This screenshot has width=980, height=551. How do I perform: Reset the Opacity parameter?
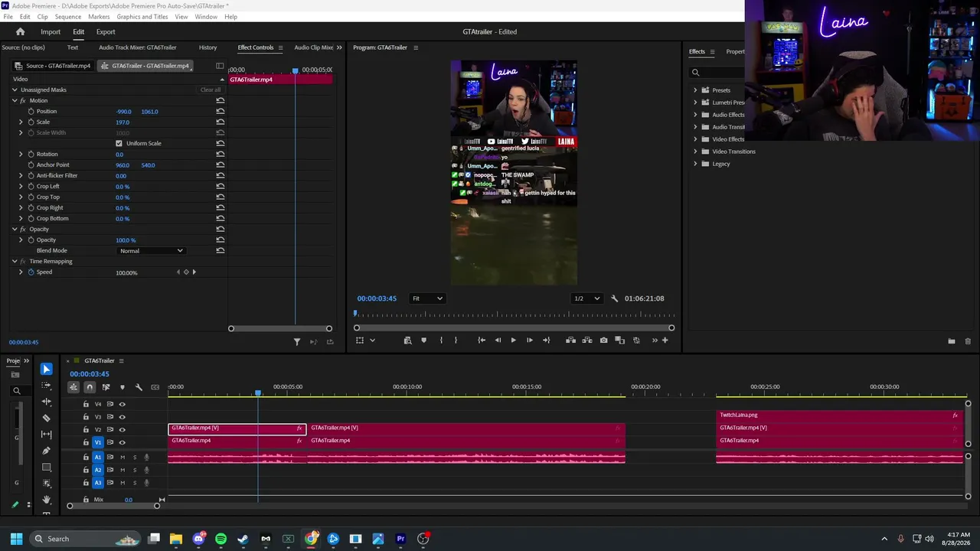220,240
